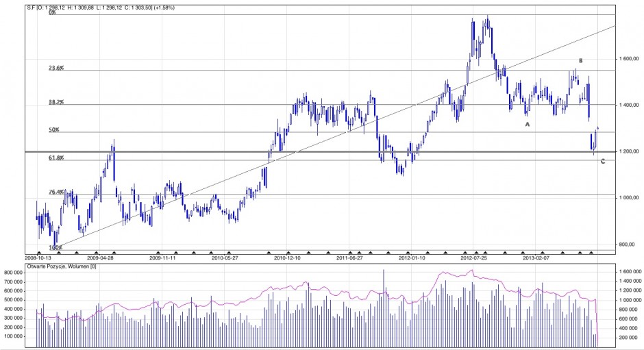
Task: Click the 23.6% Fibonacci retracement label
Action: [56, 68]
